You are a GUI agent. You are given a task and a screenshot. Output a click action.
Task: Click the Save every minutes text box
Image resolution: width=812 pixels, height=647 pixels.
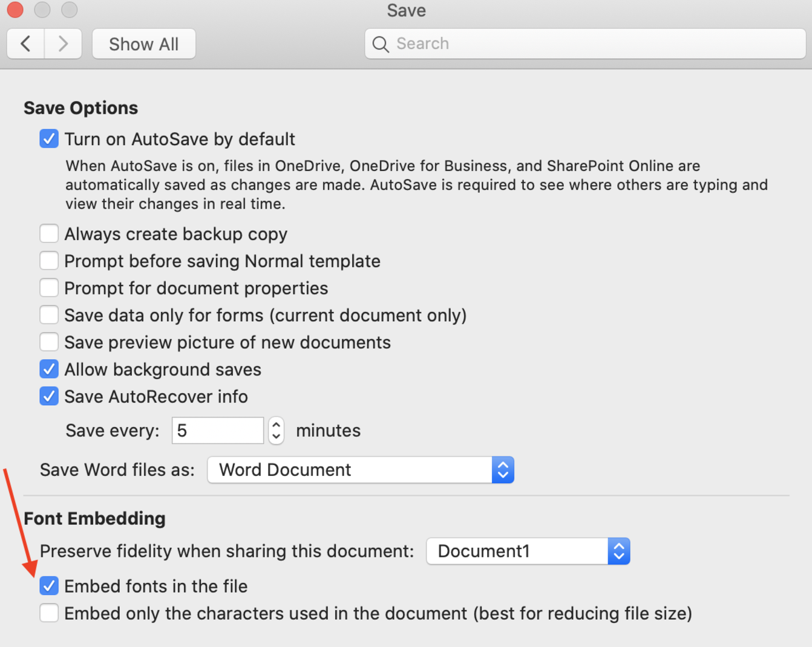point(217,431)
